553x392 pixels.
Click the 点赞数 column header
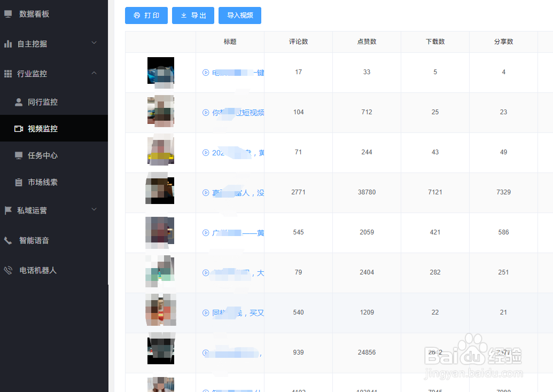[367, 42]
